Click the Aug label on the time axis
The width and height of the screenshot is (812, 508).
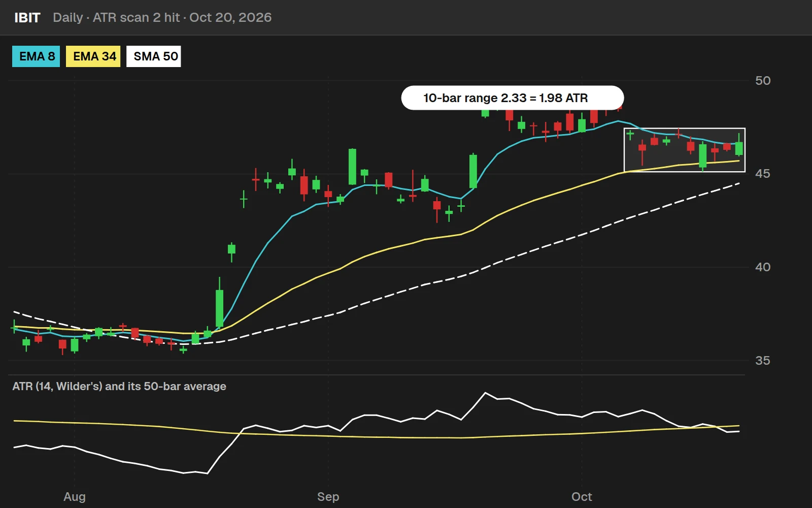(x=75, y=497)
